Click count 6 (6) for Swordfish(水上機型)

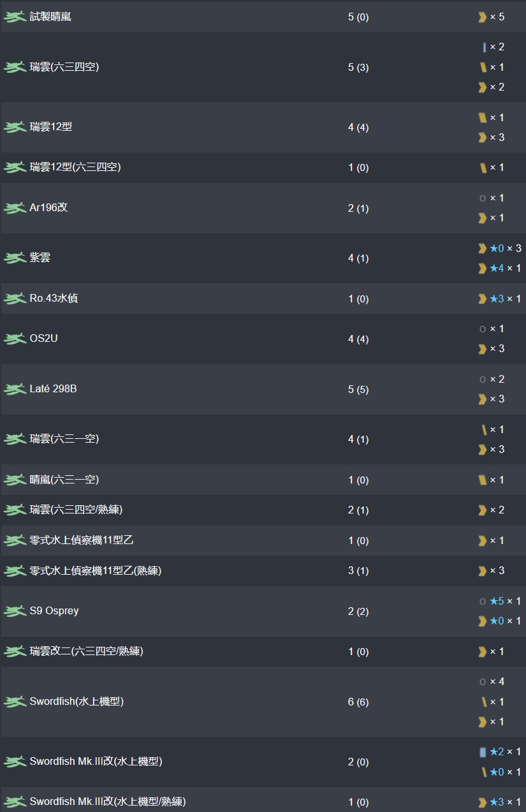[358, 702]
